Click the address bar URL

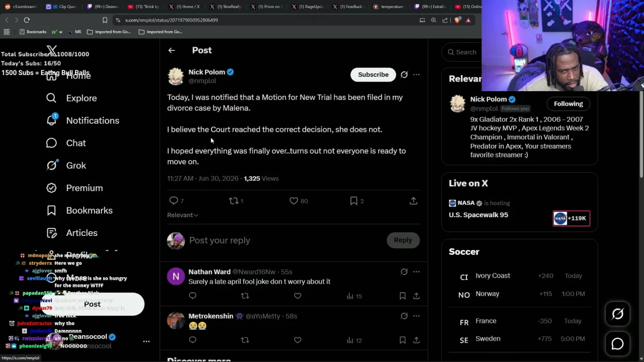click(172, 20)
